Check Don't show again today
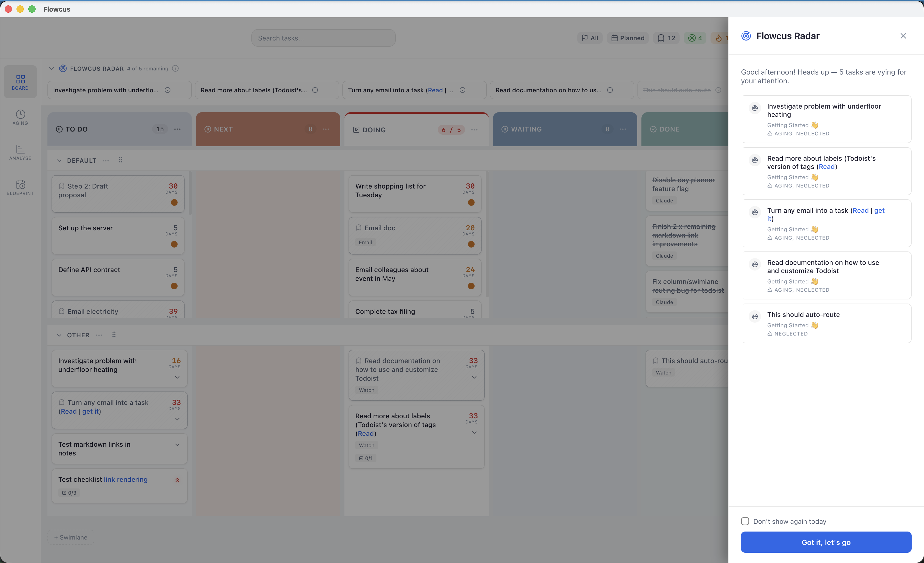This screenshot has height=563, width=924. coord(745,521)
